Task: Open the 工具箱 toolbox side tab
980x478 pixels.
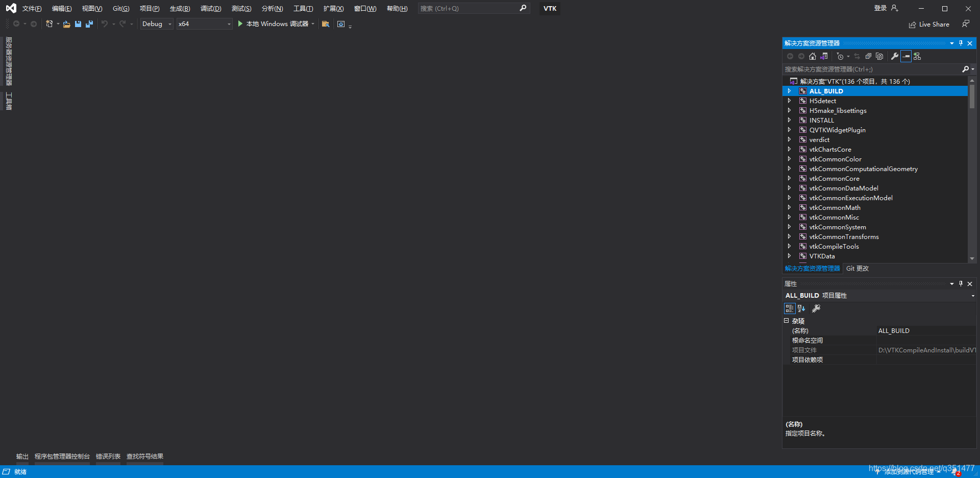Action: click(x=9, y=101)
